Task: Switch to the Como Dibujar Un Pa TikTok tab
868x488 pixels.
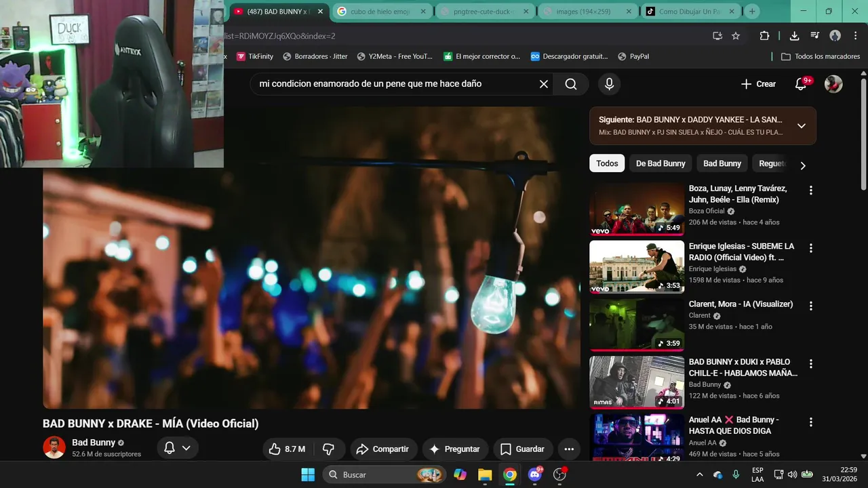Action: [691, 12]
